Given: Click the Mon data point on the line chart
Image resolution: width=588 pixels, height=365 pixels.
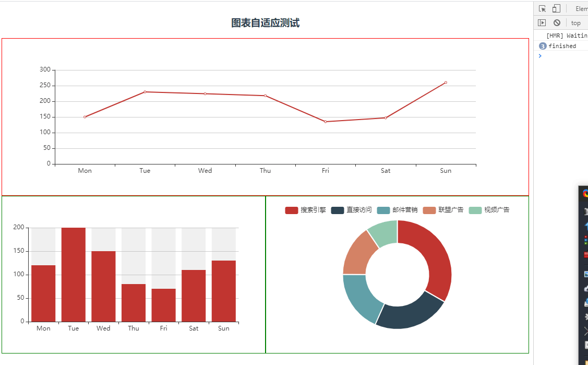Looking at the screenshot, I should [85, 117].
